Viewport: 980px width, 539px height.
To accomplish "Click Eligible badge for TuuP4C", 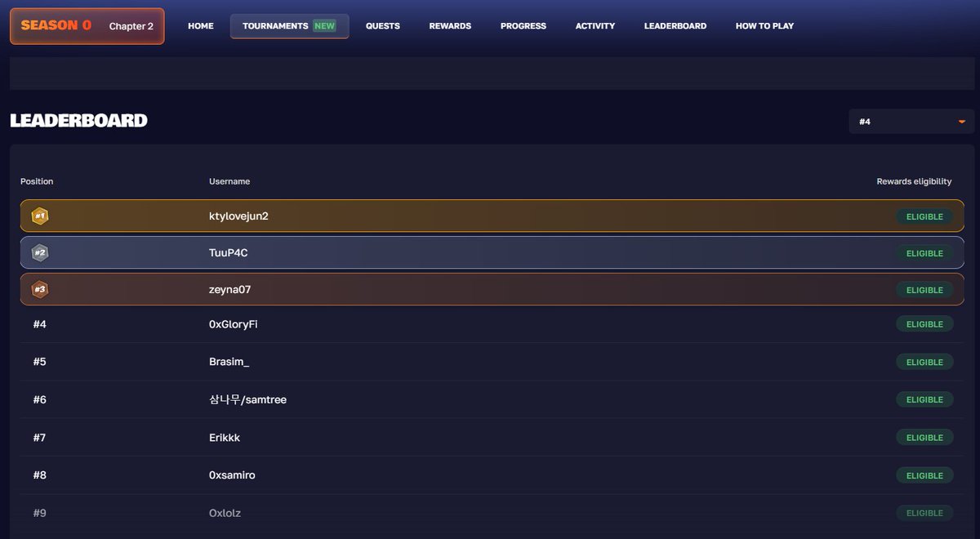I will (x=924, y=253).
